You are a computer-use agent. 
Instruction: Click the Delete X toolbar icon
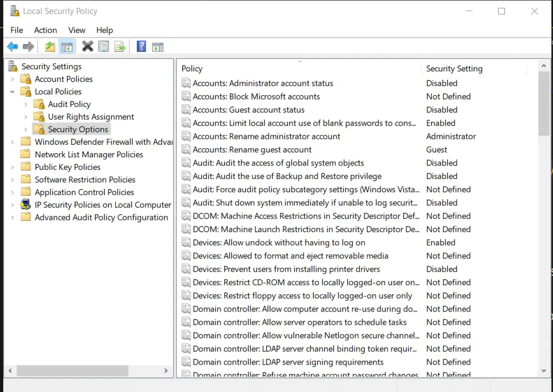coord(87,47)
